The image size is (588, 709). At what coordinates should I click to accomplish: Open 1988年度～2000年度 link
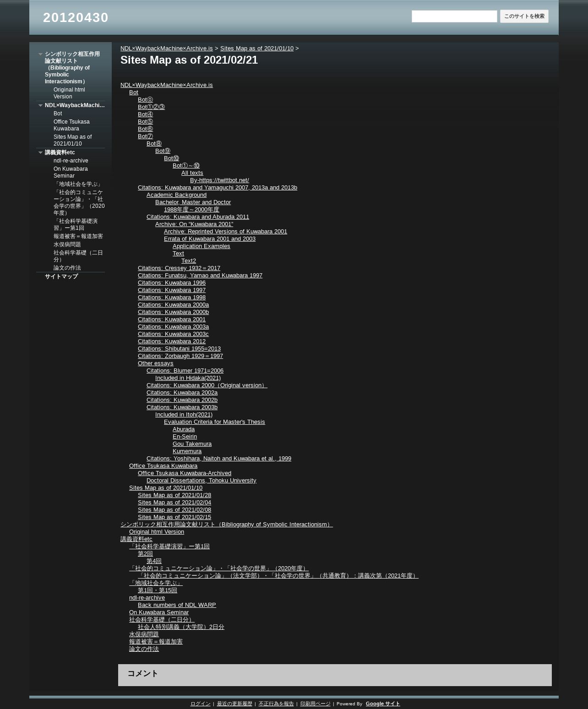click(x=191, y=209)
